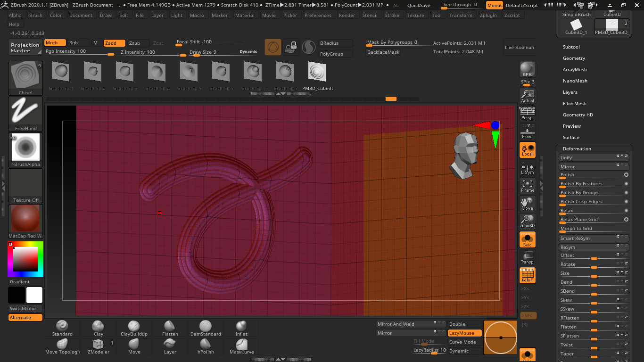Image resolution: width=644 pixels, height=362 pixels.
Task: Activate the Zoom3D icon
Action: (527, 222)
